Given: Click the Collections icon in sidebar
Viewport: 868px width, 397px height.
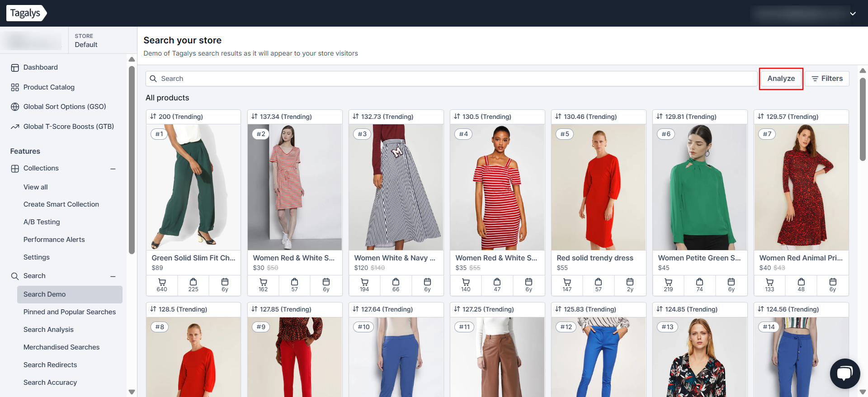Looking at the screenshot, I should point(15,169).
